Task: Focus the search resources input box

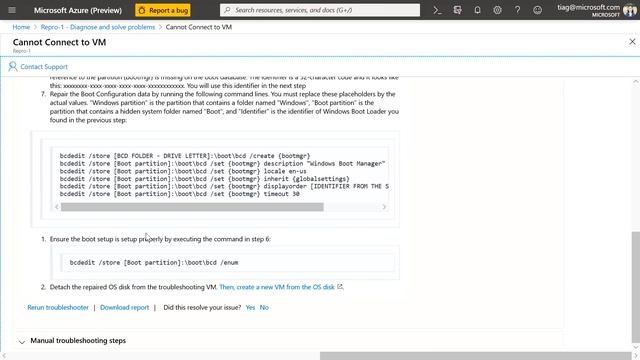Action: [320, 10]
